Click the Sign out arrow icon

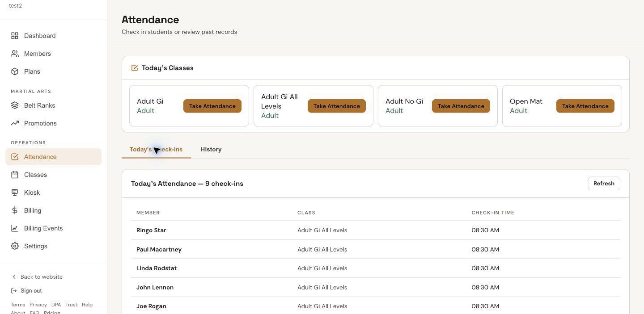click(14, 291)
